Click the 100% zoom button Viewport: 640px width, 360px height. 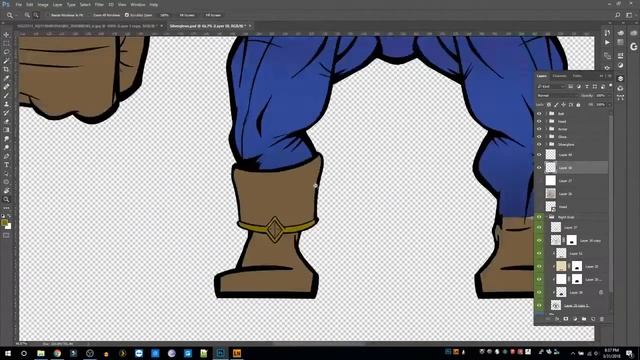[164, 15]
